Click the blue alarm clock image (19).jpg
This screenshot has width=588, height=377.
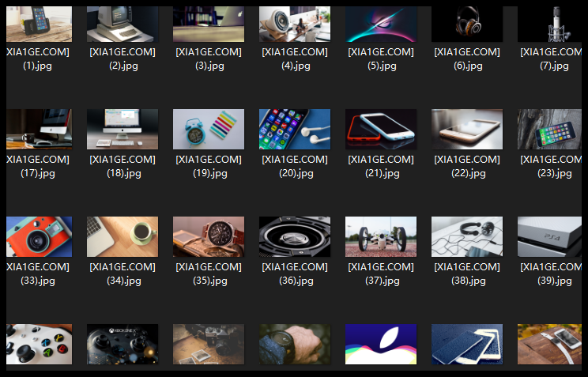[x=209, y=129]
